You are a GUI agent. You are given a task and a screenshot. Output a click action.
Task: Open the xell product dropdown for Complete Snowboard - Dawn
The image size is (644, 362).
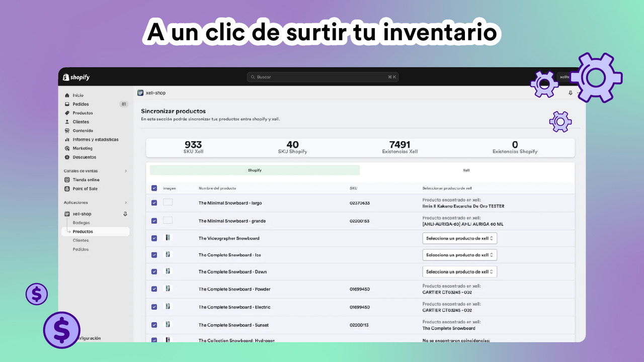460,272
